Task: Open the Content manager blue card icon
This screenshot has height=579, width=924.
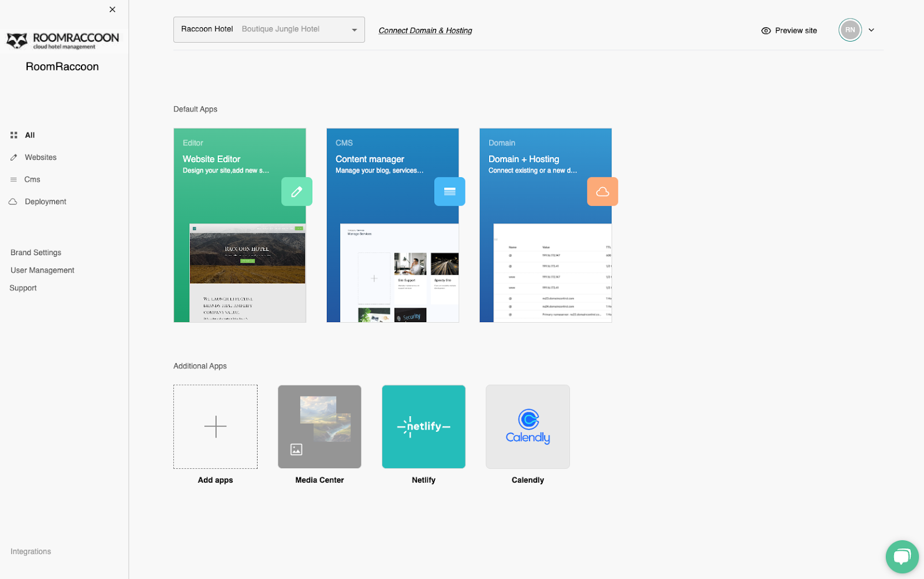Action: tap(450, 192)
